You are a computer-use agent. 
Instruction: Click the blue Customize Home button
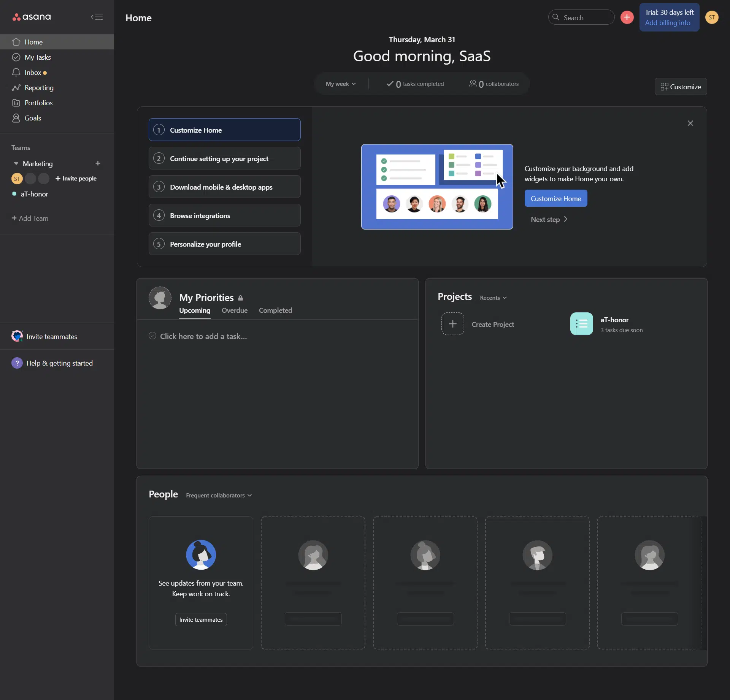556,198
